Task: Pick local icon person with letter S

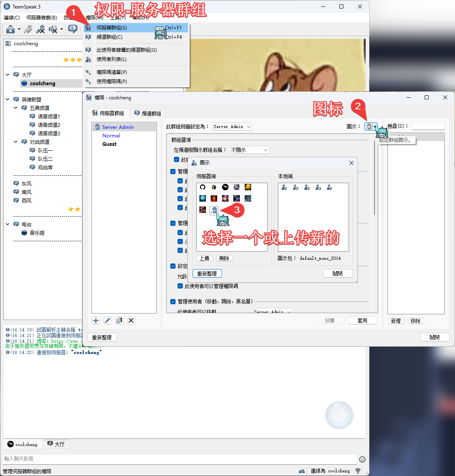Action: point(307,187)
